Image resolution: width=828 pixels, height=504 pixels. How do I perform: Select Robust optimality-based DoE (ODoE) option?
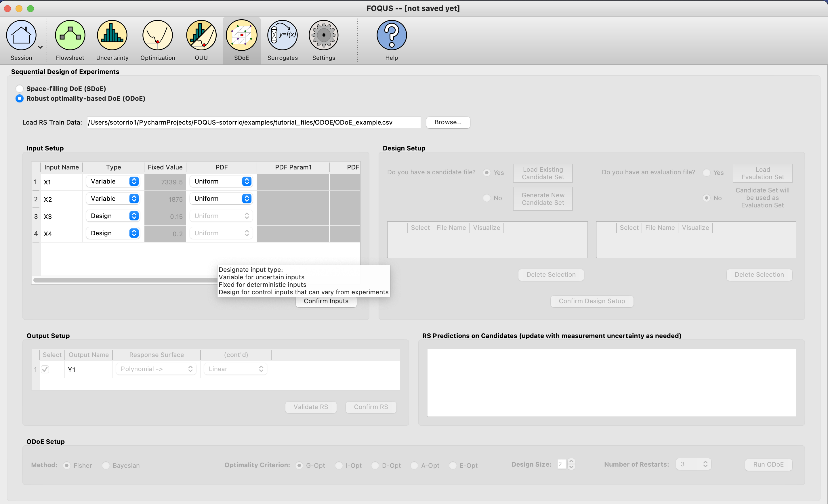[x=20, y=98]
